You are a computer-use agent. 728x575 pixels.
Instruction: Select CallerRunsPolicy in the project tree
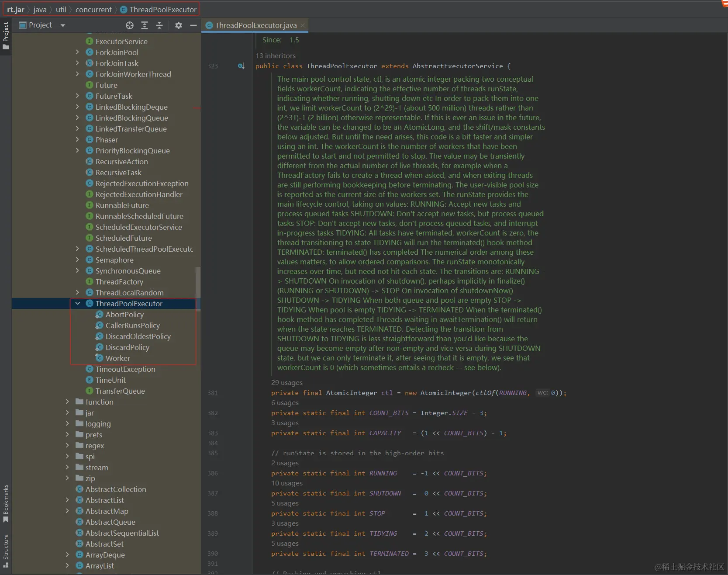(133, 325)
